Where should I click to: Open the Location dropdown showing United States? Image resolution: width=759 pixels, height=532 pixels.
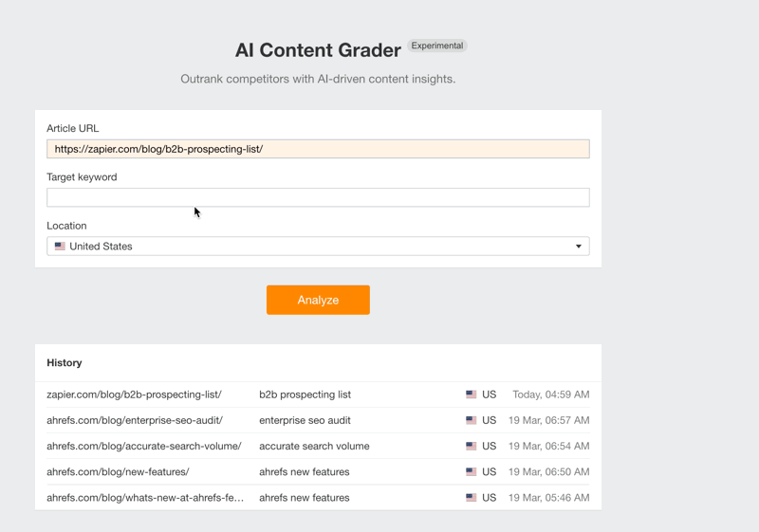pyautogui.click(x=318, y=247)
